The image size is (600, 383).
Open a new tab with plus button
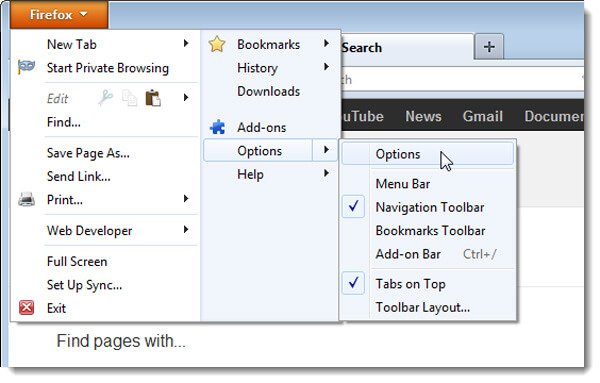[489, 47]
